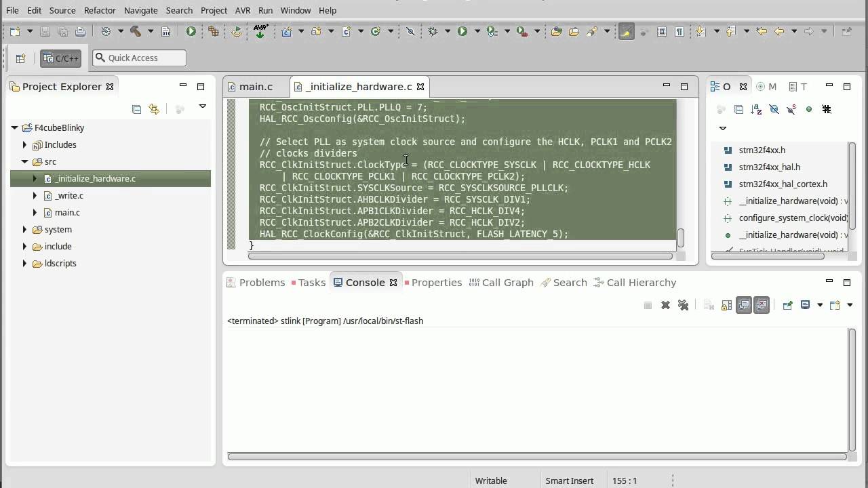Image resolution: width=868 pixels, height=488 pixels.
Task: Click the Next Annotation icon
Action: coord(701,31)
